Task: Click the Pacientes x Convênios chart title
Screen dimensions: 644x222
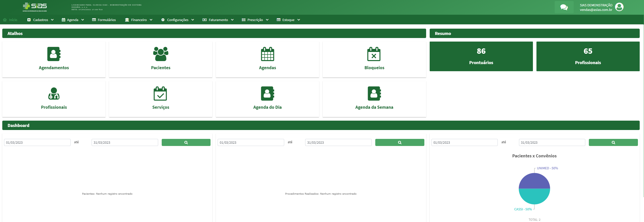Action: tap(534, 156)
